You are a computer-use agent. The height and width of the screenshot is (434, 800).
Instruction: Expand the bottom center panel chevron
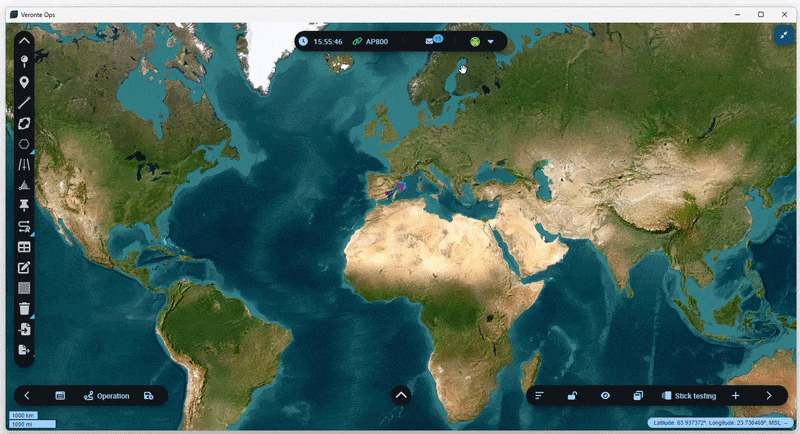point(401,395)
